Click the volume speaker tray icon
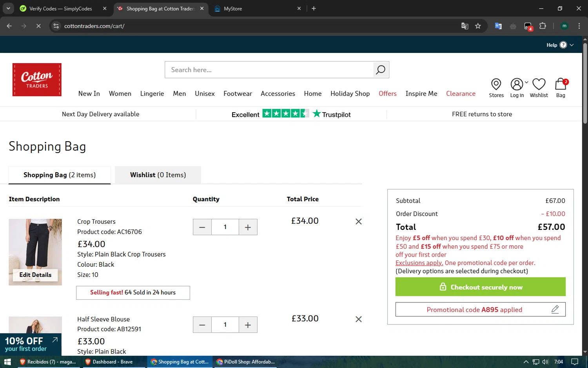 [545, 362]
